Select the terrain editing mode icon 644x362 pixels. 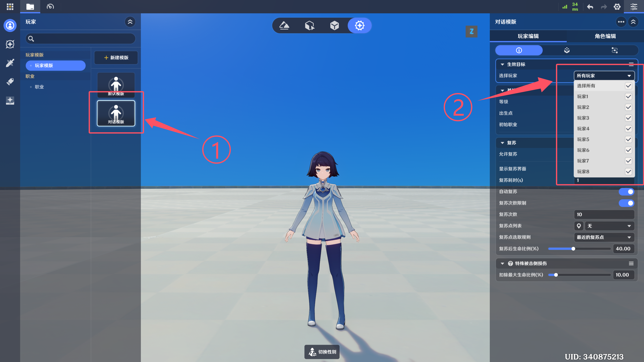point(284,25)
